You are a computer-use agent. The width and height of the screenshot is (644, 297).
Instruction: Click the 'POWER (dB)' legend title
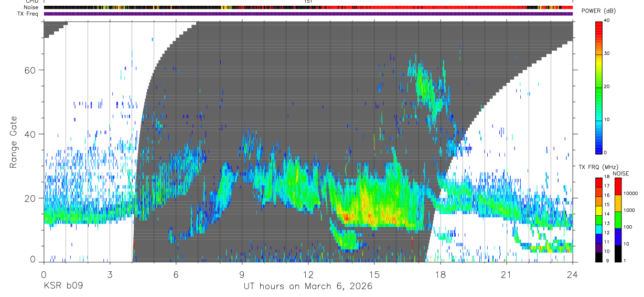pos(599,11)
